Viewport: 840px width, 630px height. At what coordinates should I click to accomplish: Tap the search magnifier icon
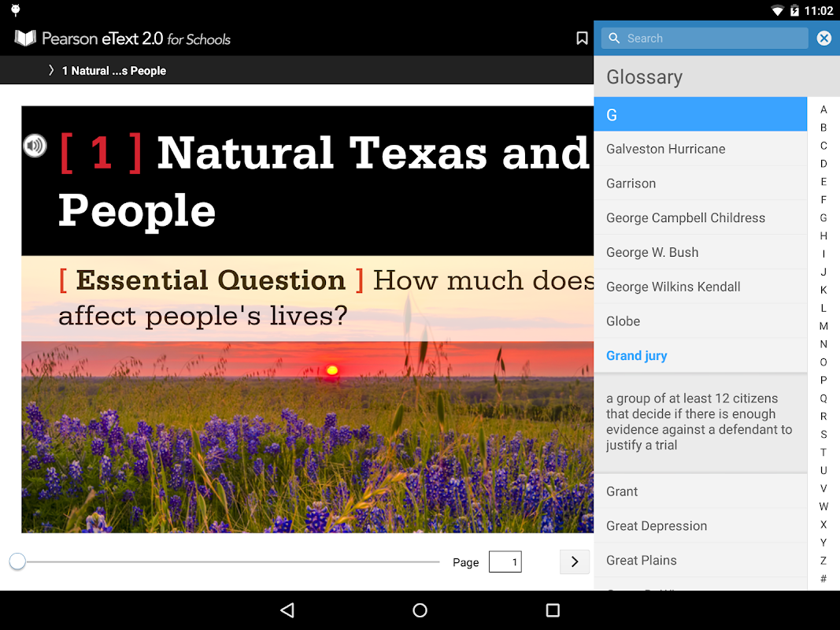click(615, 39)
